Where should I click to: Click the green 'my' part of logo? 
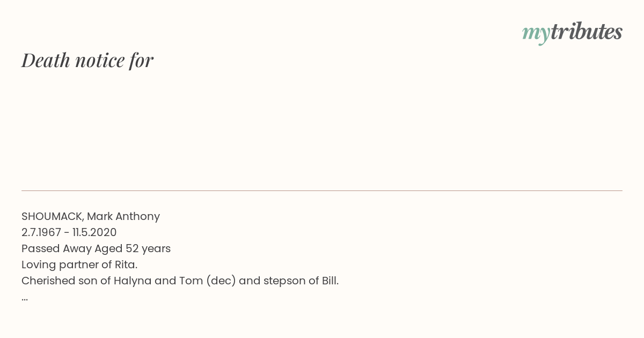536,34
